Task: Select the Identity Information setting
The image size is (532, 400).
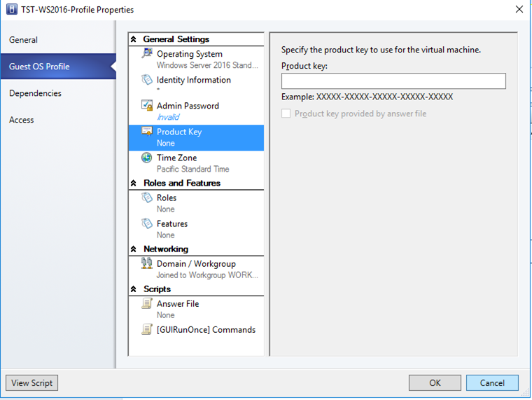Action: [x=196, y=85]
